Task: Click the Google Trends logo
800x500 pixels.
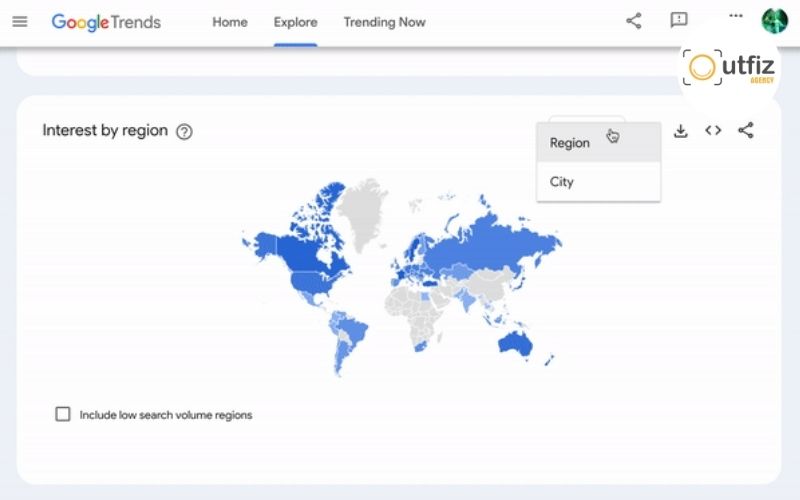Action: tap(106, 22)
